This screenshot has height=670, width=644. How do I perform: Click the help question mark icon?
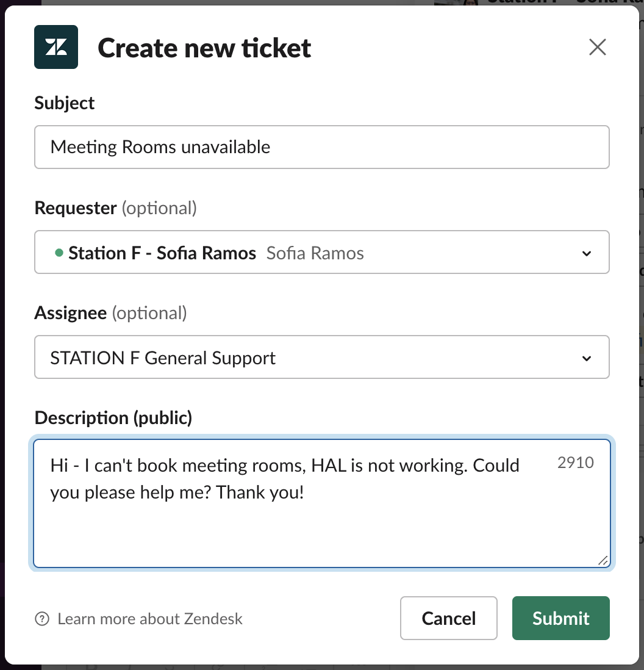pos(42,619)
